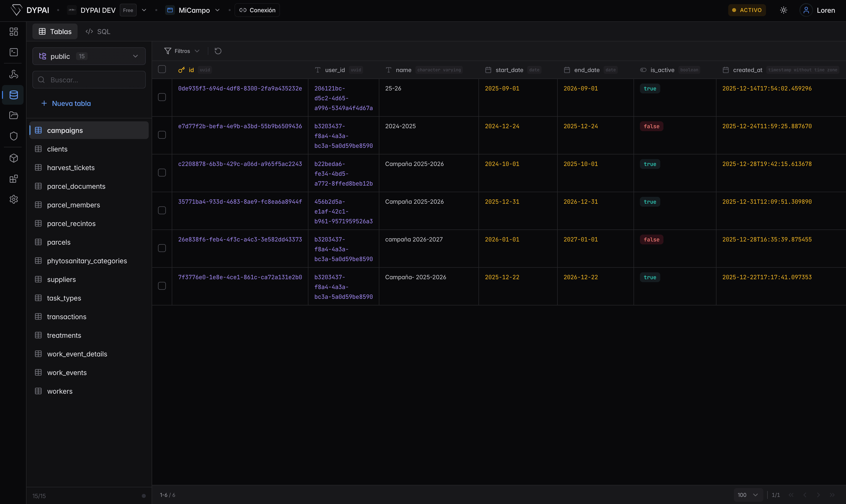Click the key icon in id column

point(182,70)
